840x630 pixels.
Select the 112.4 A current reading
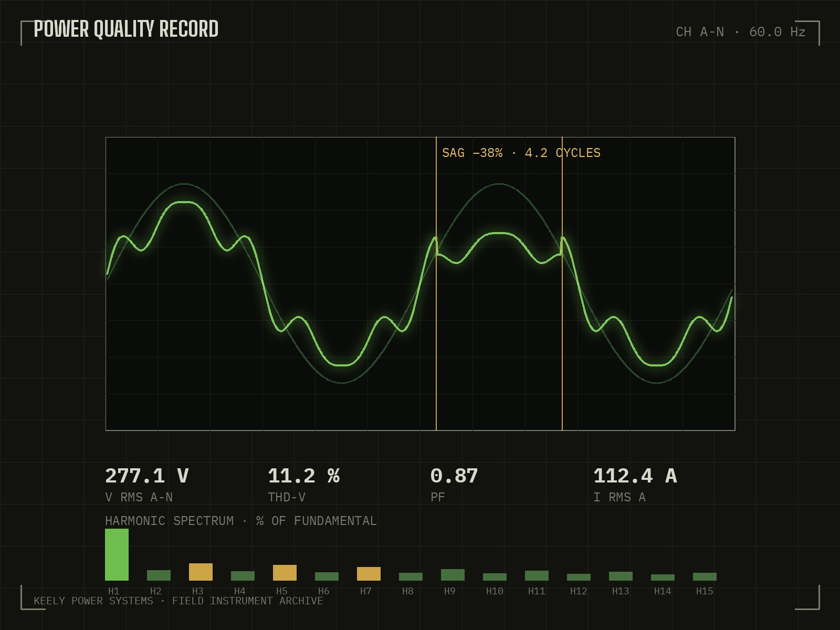[635, 476]
